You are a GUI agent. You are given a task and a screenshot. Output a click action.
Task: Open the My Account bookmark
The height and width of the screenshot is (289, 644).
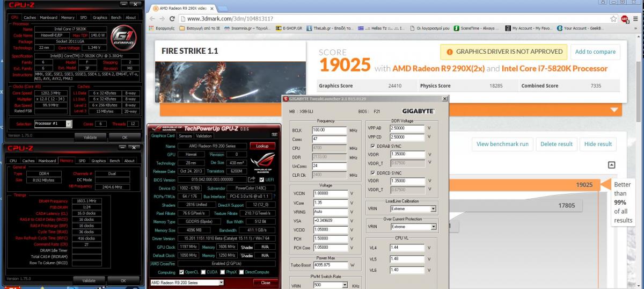(528, 28)
